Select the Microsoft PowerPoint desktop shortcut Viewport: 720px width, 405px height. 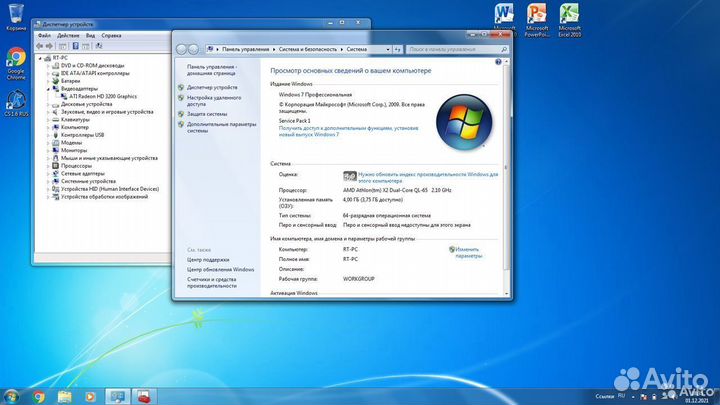coord(537,20)
